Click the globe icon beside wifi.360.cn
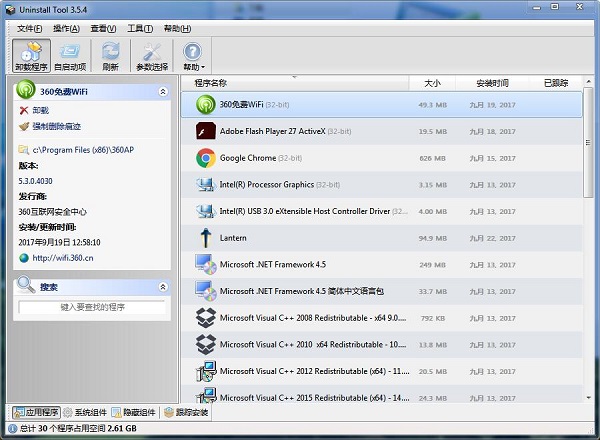The width and height of the screenshot is (600, 440). (x=24, y=258)
